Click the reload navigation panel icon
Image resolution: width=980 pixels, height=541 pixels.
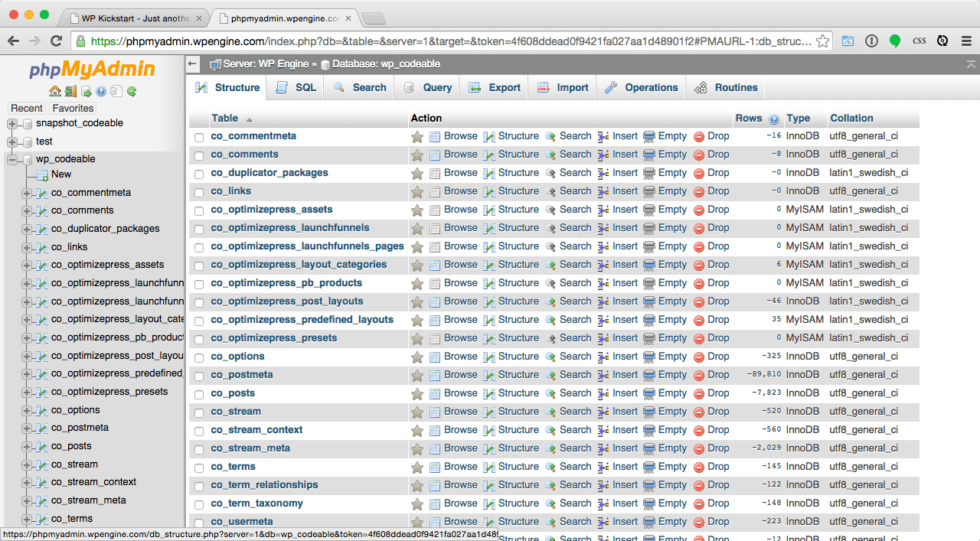click(x=132, y=92)
